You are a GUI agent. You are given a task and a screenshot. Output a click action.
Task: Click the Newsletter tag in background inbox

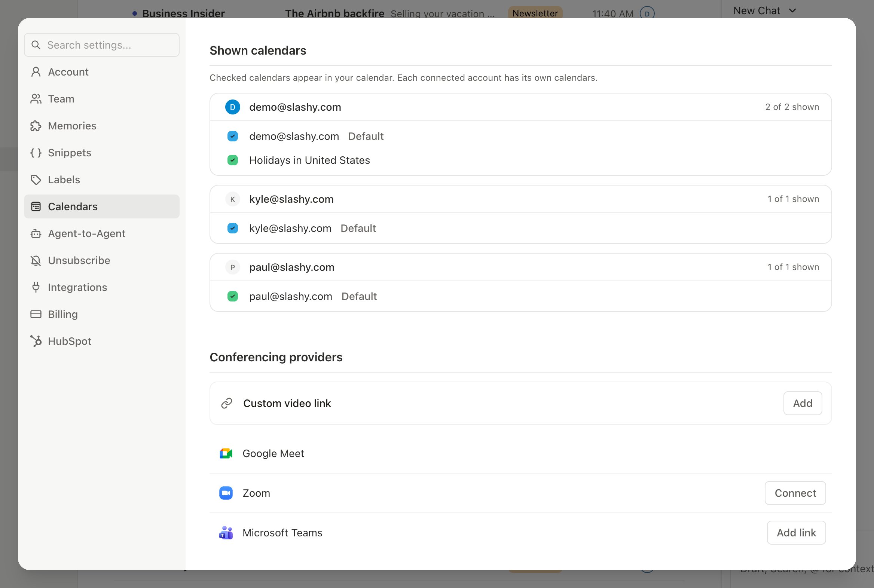(535, 13)
